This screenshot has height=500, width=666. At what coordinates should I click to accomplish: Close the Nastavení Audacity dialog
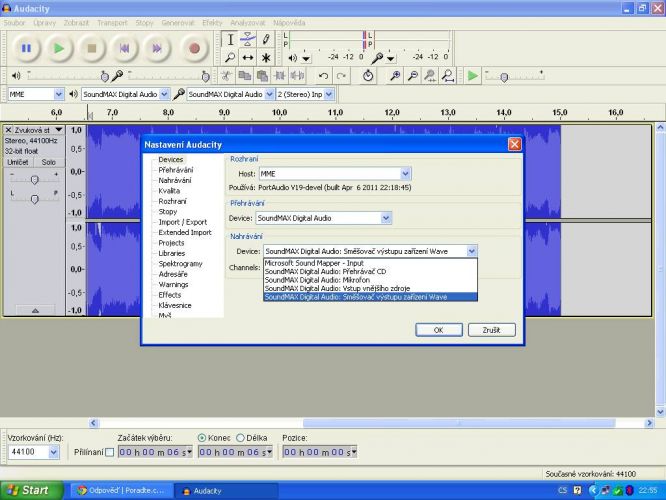click(x=514, y=144)
